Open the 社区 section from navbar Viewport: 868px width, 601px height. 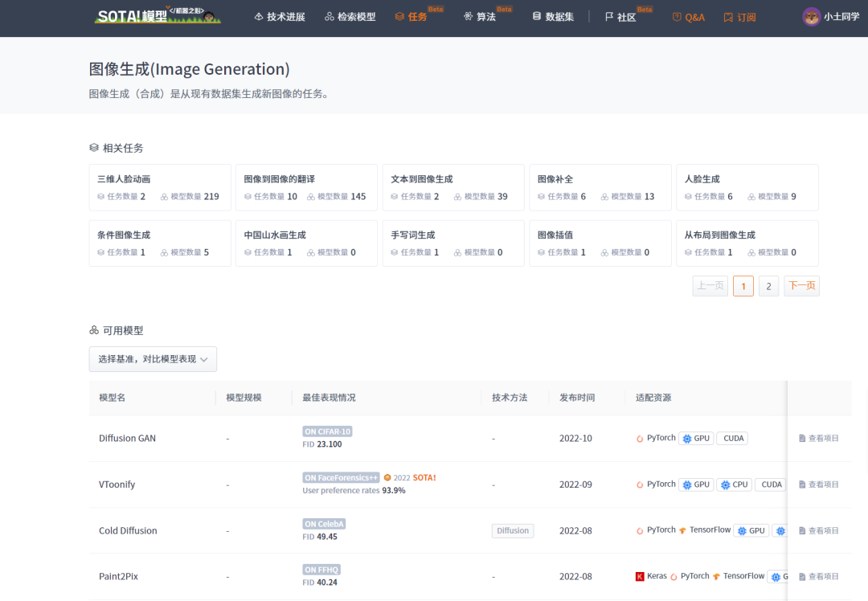(620, 16)
